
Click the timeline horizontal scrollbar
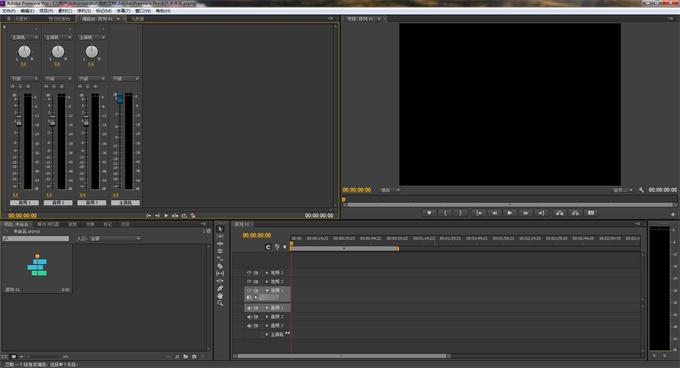341,356
